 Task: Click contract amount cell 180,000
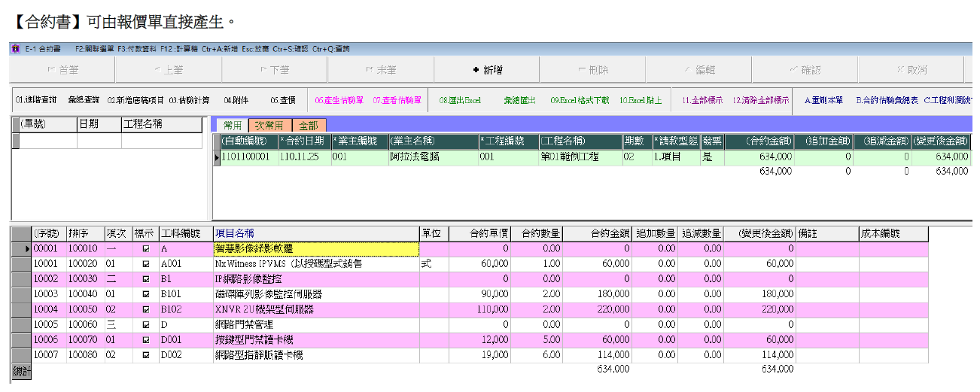pos(597,294)
